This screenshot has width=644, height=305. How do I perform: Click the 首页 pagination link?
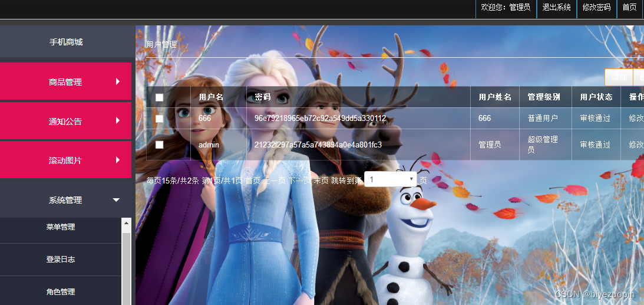click(253, 181)
